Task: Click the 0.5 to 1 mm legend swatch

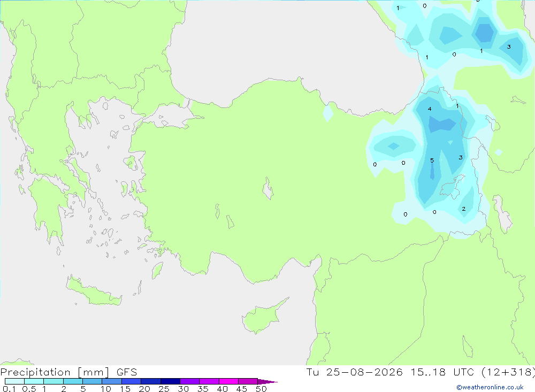Action: click(34, 381)
